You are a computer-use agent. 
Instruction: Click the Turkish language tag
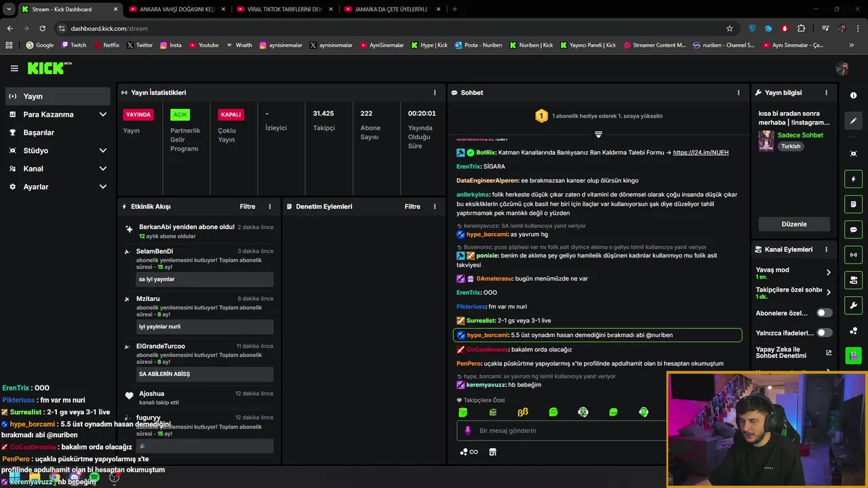[x=791, y=146]
